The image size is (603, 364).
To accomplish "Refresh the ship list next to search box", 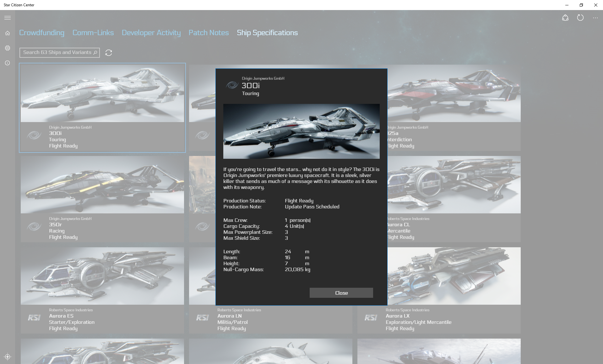I will coord(109,53).
